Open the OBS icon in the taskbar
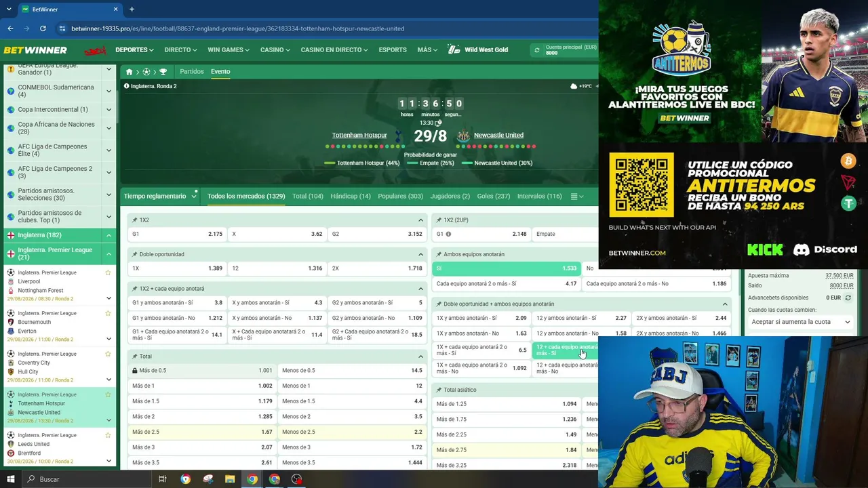 (296, 479)
